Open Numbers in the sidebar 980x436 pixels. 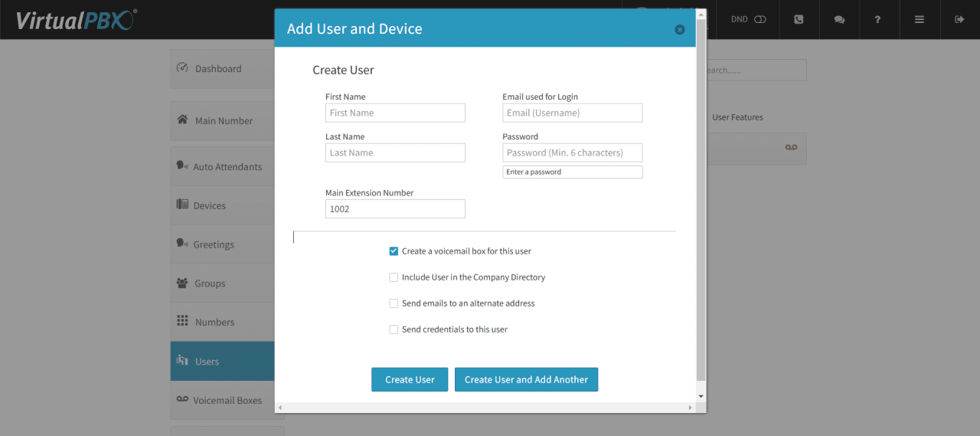click(x=222, y=322)
